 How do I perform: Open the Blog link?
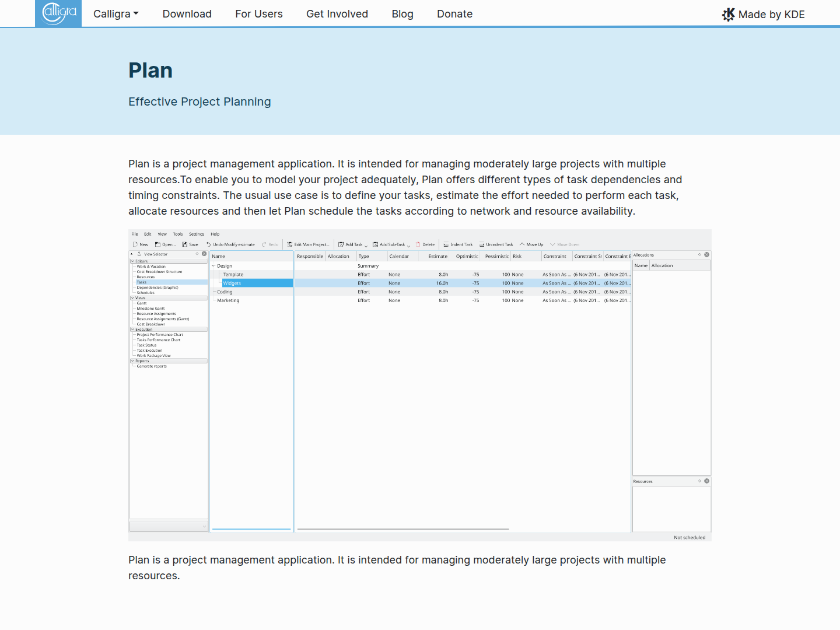(x=402, y=14)
